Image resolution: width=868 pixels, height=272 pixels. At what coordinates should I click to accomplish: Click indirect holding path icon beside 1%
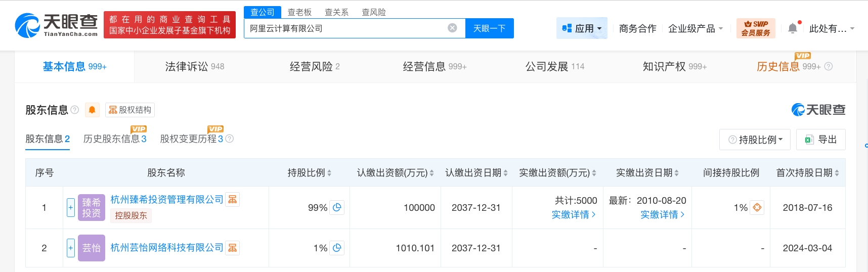pyautogui.click(x=757, y=207)
